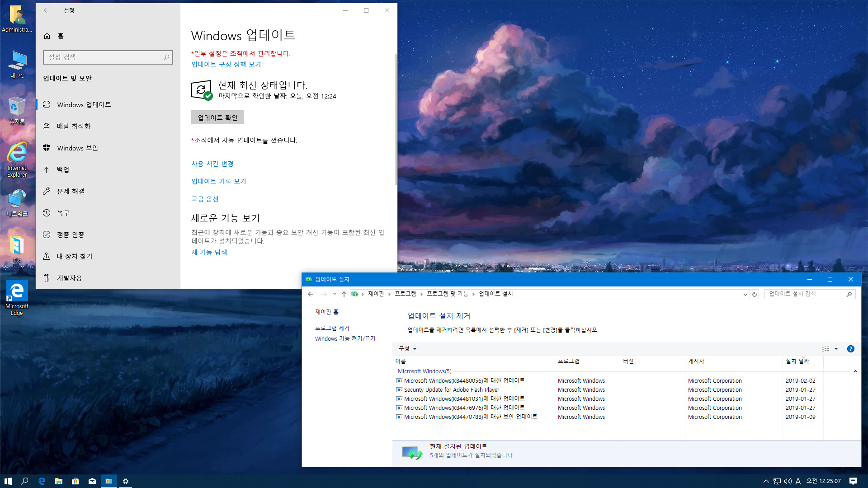Screen dimensions: 868x488
Task: Open the Administrator desktop folder icon
Action: click(17, 19)
